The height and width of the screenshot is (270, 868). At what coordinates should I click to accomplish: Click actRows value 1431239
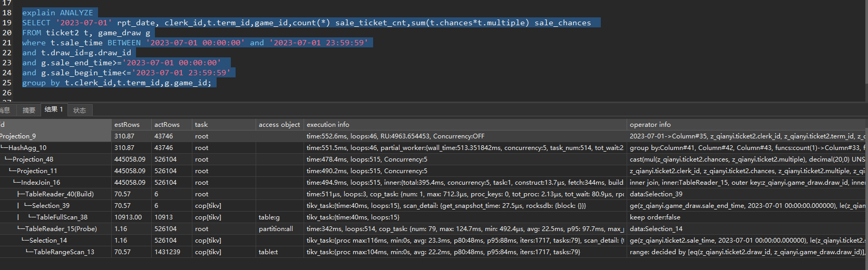pyautogui.click(x=167, y=252)
